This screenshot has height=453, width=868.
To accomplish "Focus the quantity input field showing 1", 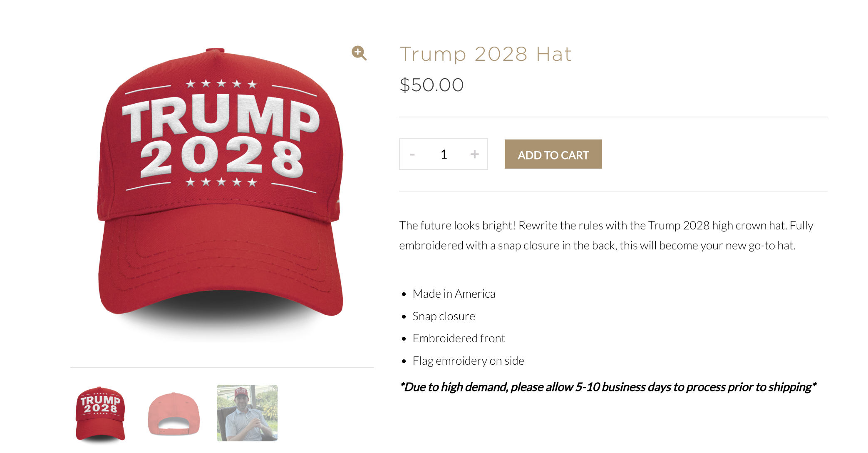I will pyautogui.click(x=444, y=154).
